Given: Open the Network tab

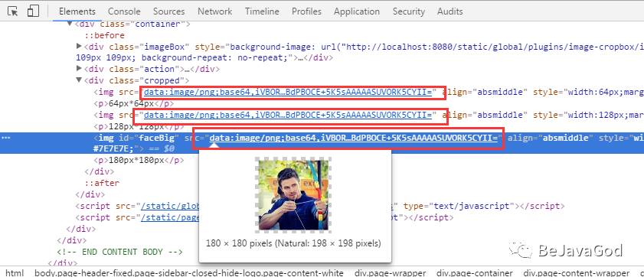Looking at the screenshot, I should 215,11.
